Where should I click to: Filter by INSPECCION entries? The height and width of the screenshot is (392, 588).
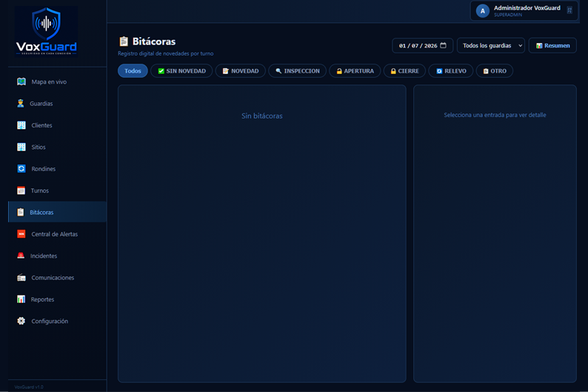[x=298, y=71]
